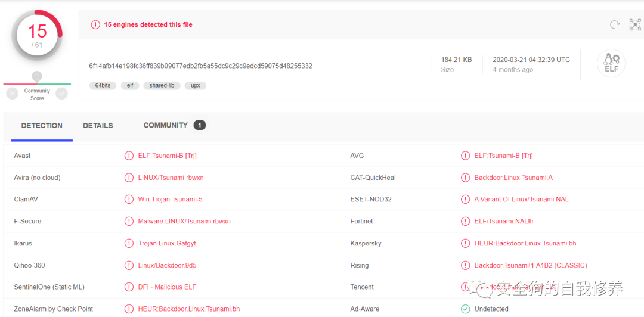
Task: Click the Avira detection alert icon
Action: pos(129,178)
